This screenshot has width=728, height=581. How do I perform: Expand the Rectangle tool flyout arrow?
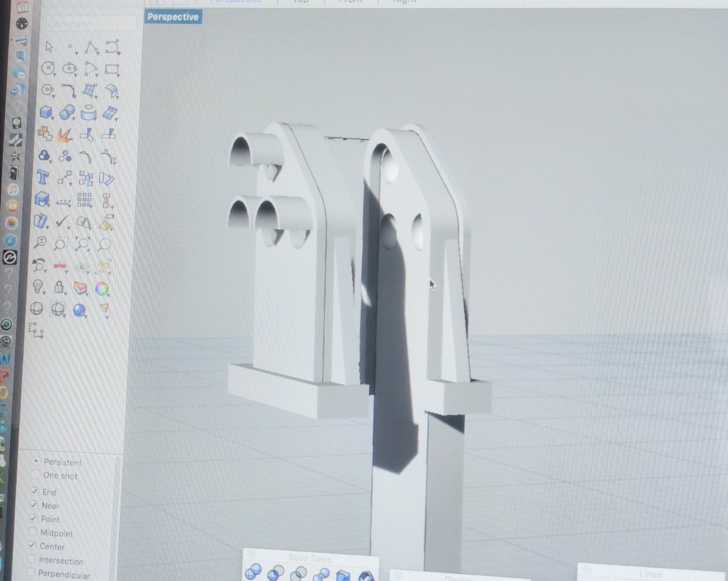(118, 76)
